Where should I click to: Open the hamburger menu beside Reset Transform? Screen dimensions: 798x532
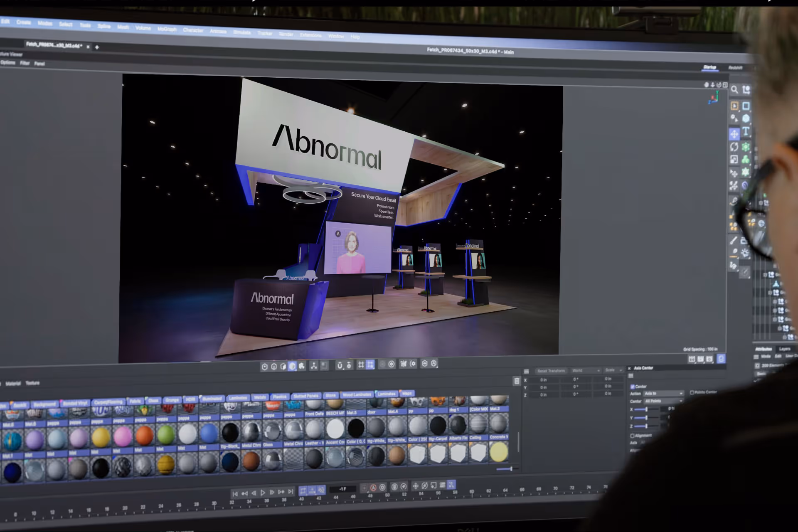[x=526, y=371]
